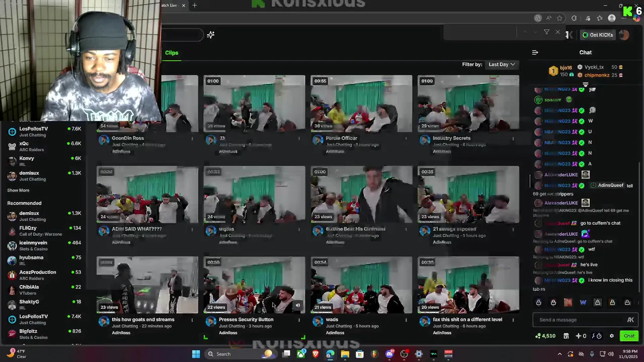Image resolution: width=644 pixels, height=362 pixels.
Task: Show hidden system tray icons chevron
Action: coord(559,354)
